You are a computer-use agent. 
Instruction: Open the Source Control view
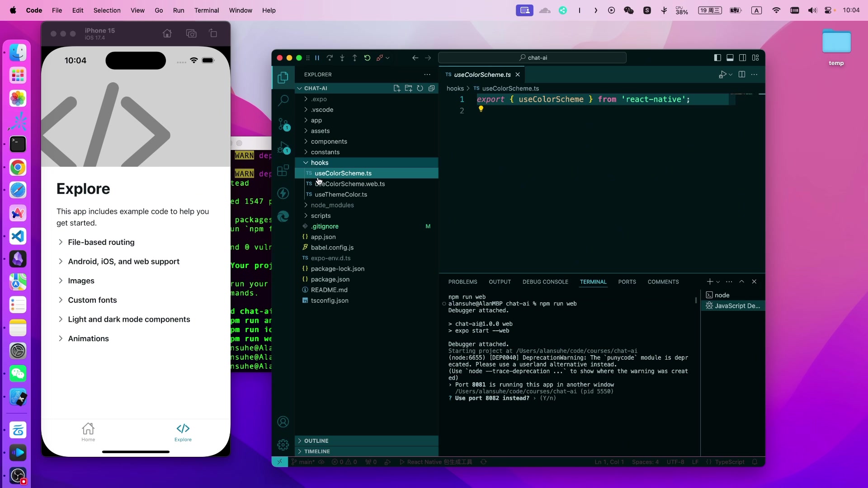tap(283, 124)
